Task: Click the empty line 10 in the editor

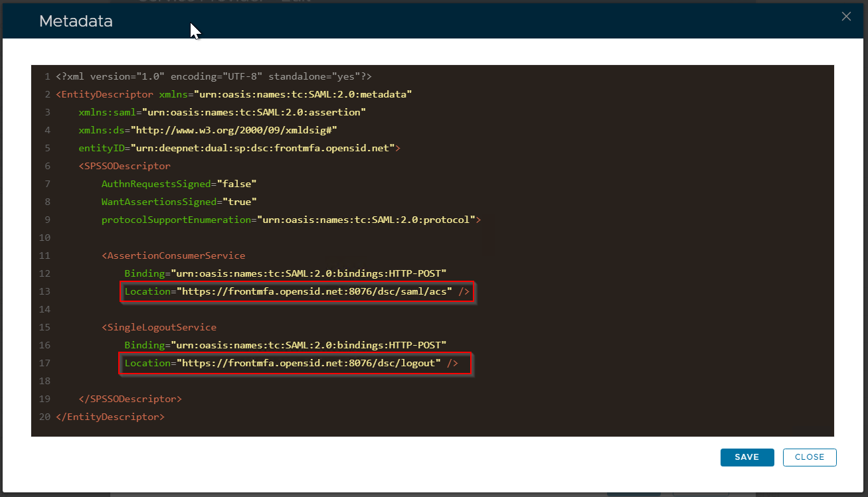Action: (266, 238)
